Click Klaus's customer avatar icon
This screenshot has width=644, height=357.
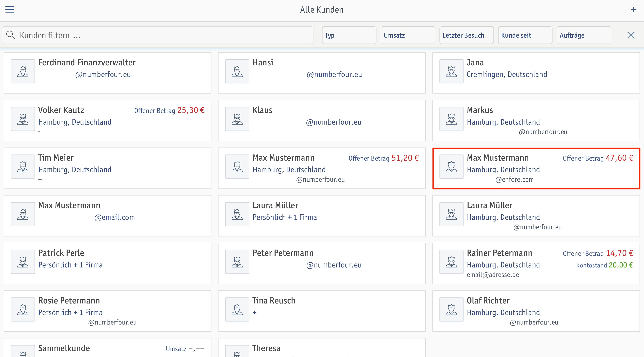click(x=237, y=119)
